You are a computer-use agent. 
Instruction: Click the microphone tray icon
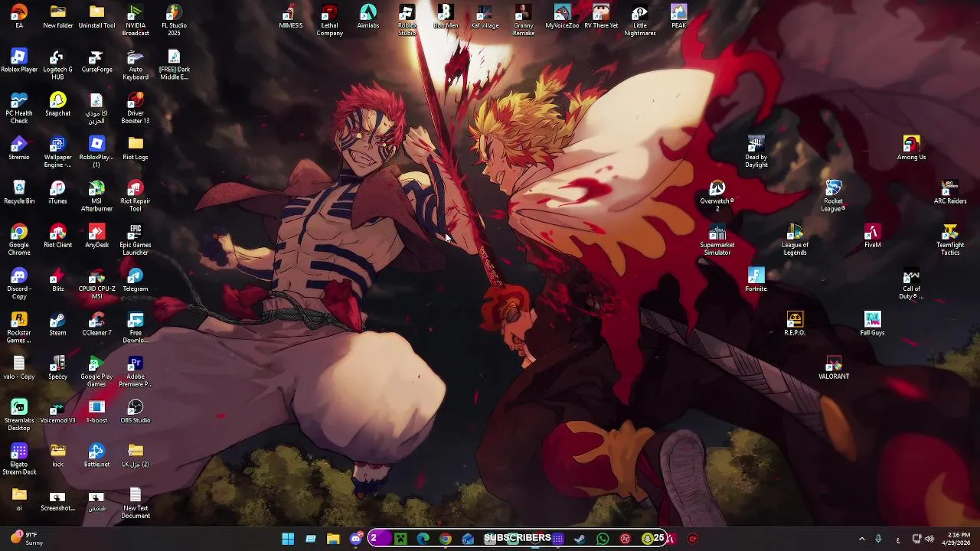pyautogui.click(x=878, y=539)
